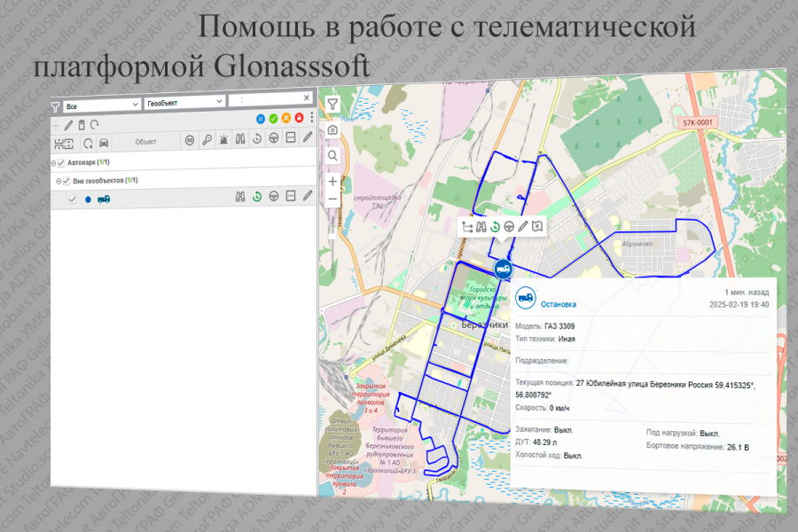Click the alarm siren icon in the column header
Viewport: 798px width, 532px height.
(x=223, y=139)
